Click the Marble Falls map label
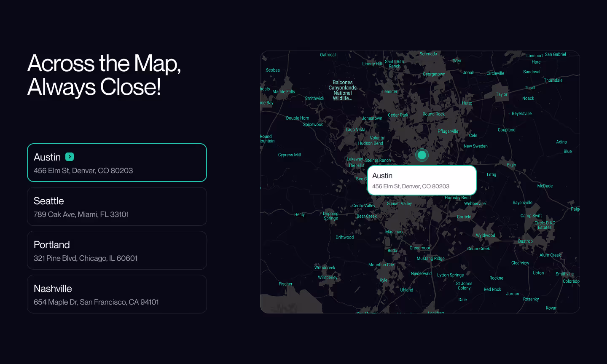The width and height of the screenshot is (607, 364). (284, 92)
